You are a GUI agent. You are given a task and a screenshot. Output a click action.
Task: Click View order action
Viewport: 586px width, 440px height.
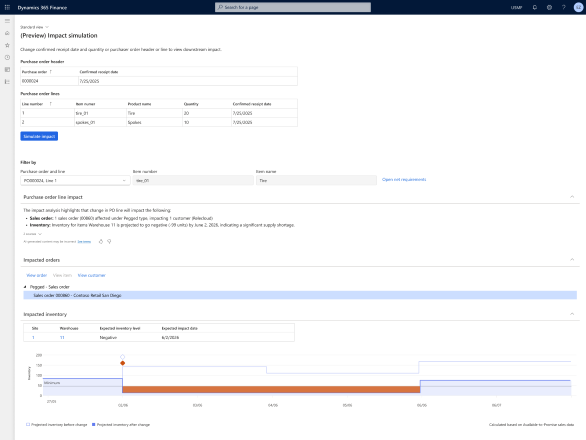(37, 276)
